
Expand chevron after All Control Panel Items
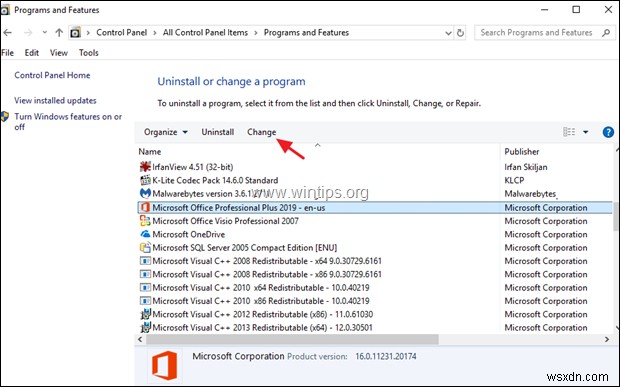point(256,33)
